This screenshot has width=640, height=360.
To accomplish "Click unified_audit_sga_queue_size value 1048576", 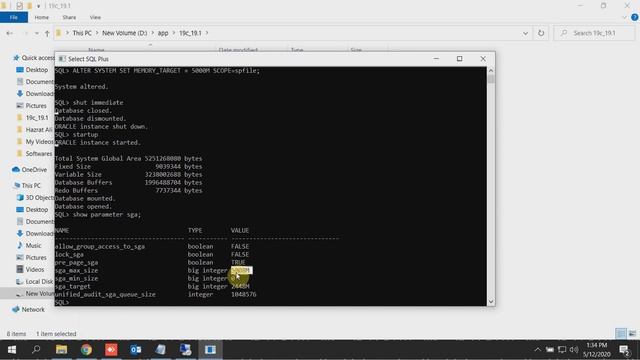I will [x=244, y=294].
